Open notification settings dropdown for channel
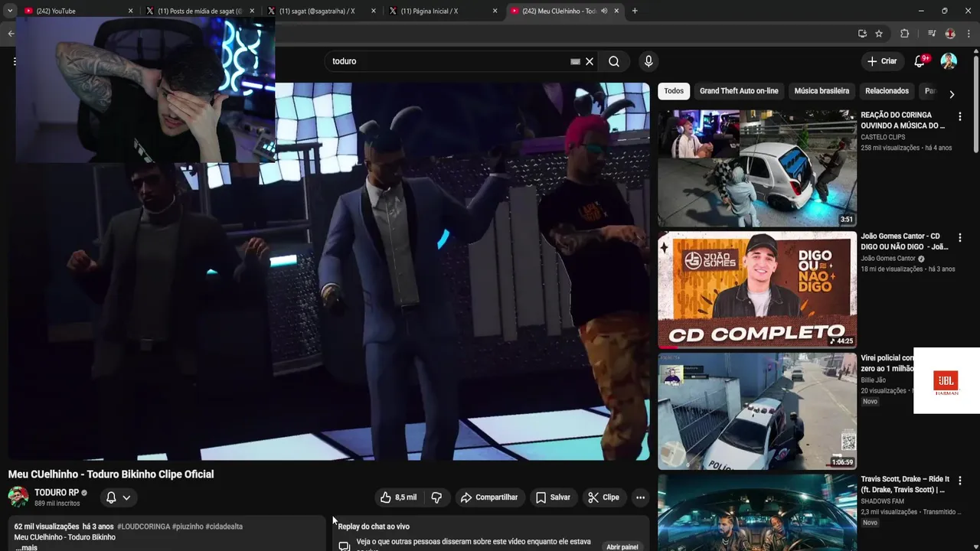 (x=118, y=497)
